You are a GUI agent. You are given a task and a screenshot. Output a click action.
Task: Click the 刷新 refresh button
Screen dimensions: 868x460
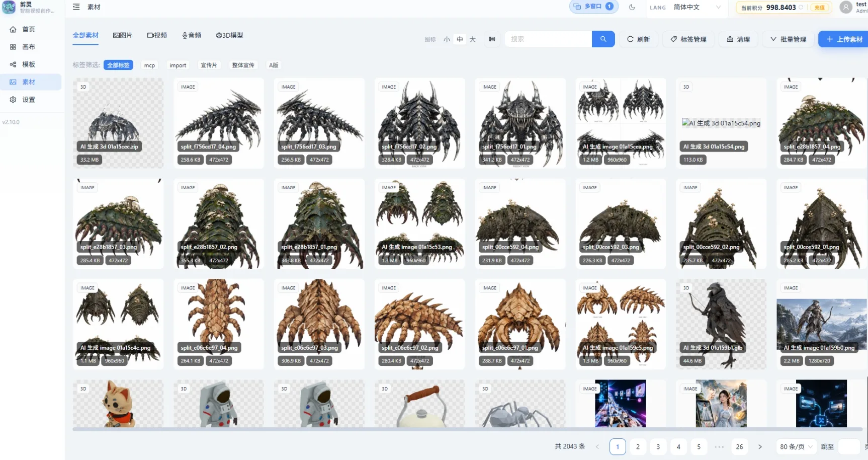(638, 39)
